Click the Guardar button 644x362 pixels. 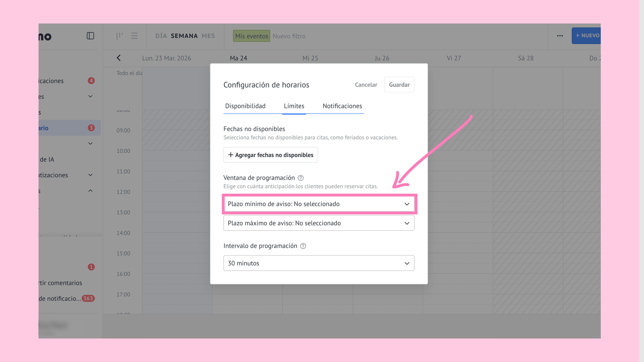[x=399, y=85]
